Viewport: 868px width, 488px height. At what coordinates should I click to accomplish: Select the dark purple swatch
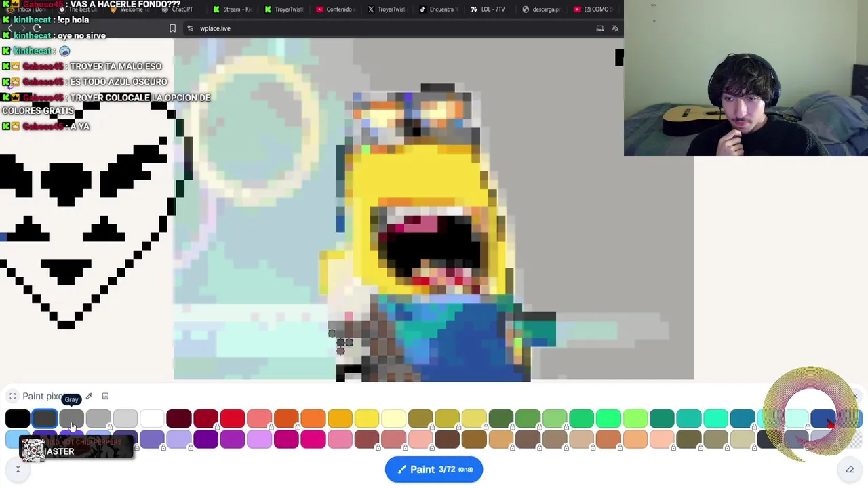[x=205, y=439]
